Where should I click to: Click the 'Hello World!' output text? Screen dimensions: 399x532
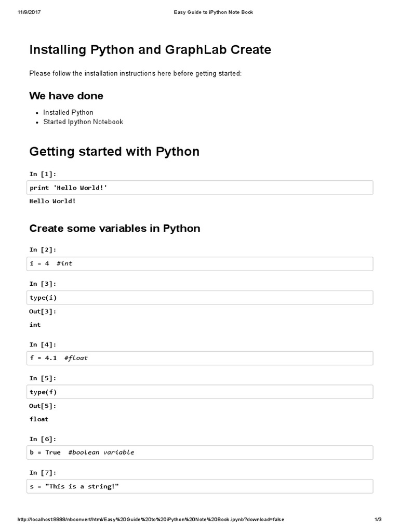point(52,201)
